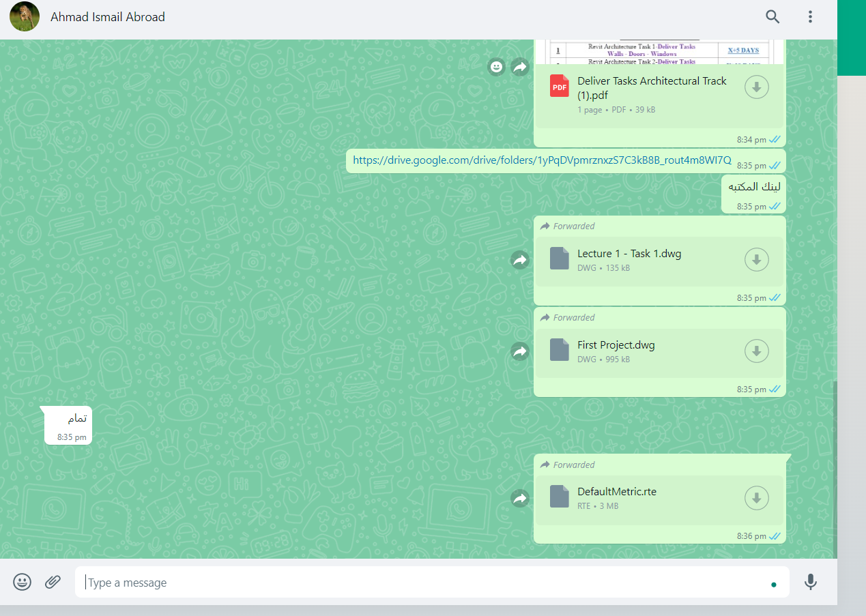Open the three-dot chat menu

click(810, 17)
